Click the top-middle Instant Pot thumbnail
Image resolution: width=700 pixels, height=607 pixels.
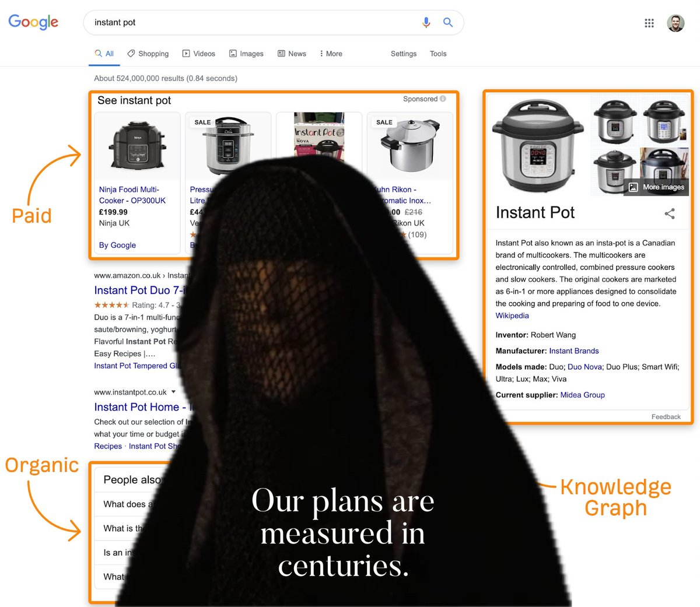tap(614, 121)
